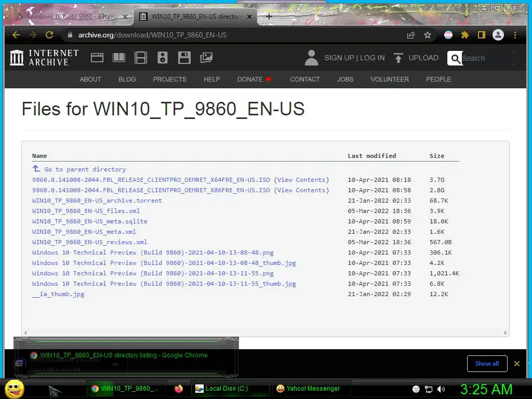Click in the archive Search field
The width and height of the screenshot is (532, 399).
[487, 58]
